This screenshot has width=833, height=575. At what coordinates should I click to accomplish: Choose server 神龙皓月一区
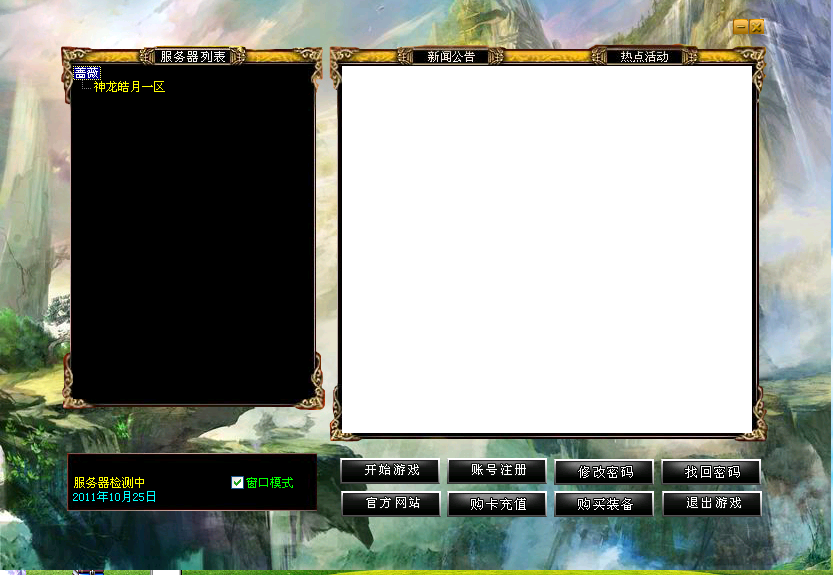129,88
